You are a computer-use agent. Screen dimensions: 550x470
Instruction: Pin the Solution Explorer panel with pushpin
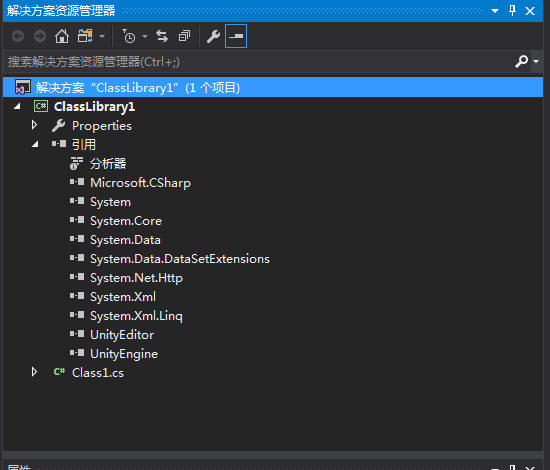[512, 11]
